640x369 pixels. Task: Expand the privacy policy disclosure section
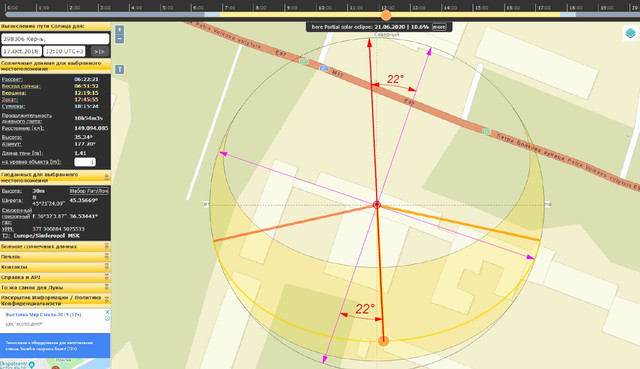pyautogui.click(x=55, y=300)
